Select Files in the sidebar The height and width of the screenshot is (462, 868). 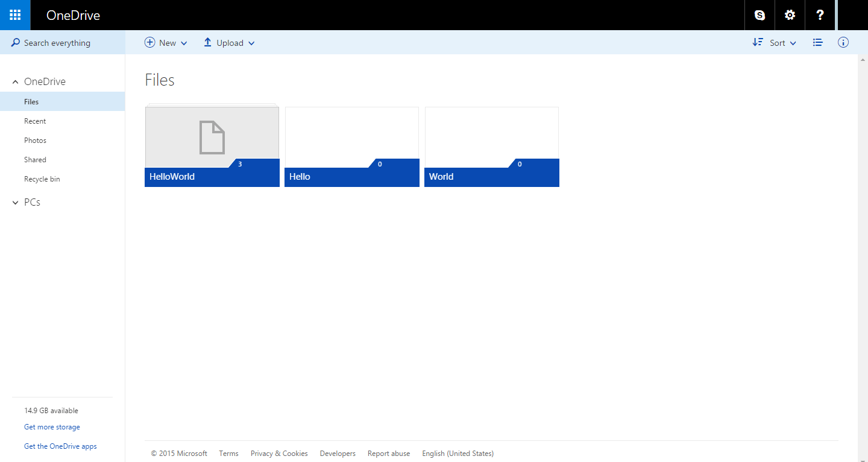click(62, 101)
